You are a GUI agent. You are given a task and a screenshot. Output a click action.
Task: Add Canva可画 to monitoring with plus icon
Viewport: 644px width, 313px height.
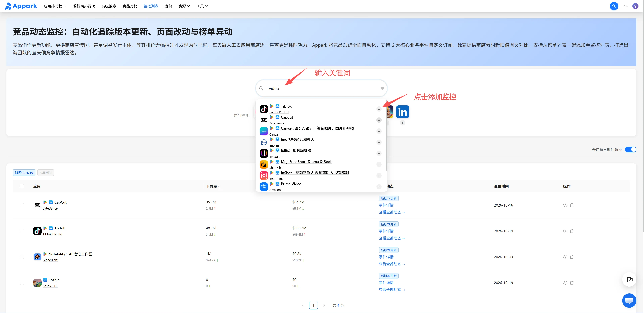(x=379, y=132)
